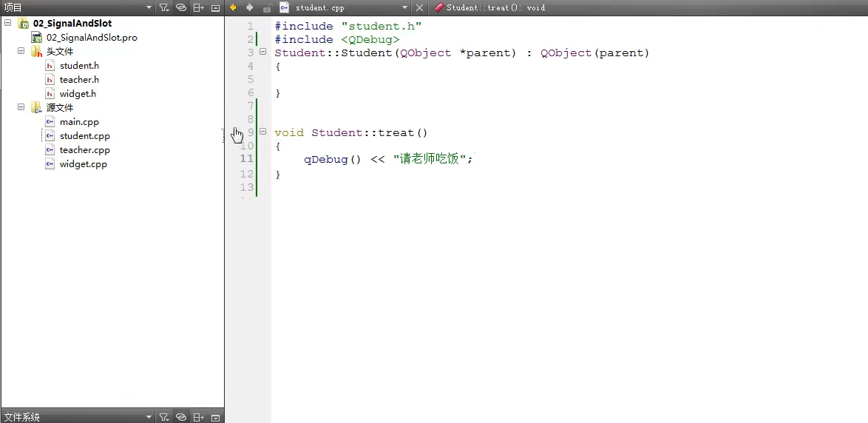Click the main.cpp source file icon
This screenshot has width=868, height=423.
(50, 122)
